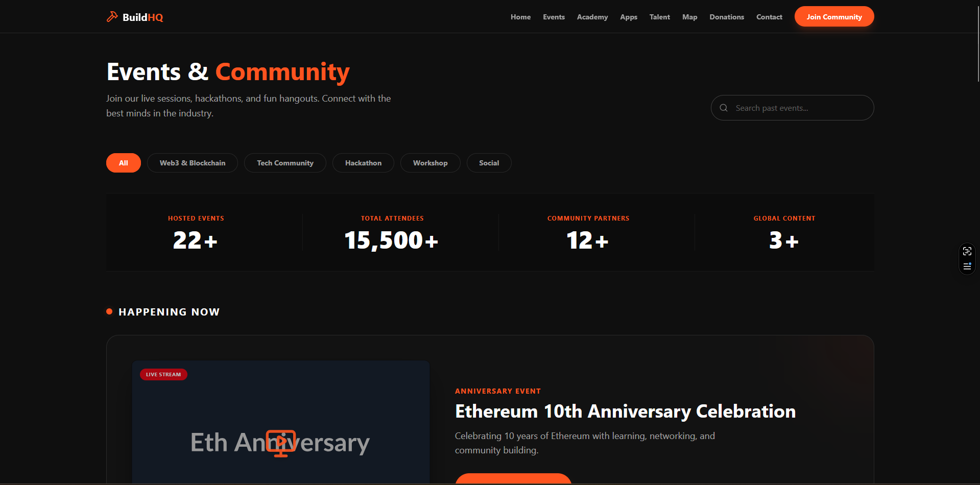Open Ethereum 10th Anniversary Celebration title
This screenshot has width=980, height=485.
click(x=625, y=411)
